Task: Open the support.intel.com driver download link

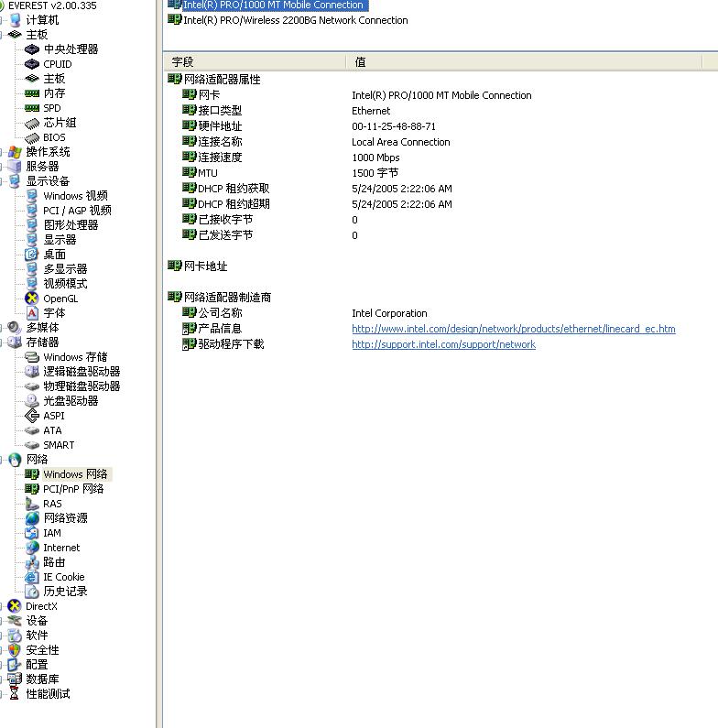Action: point(443,344)
